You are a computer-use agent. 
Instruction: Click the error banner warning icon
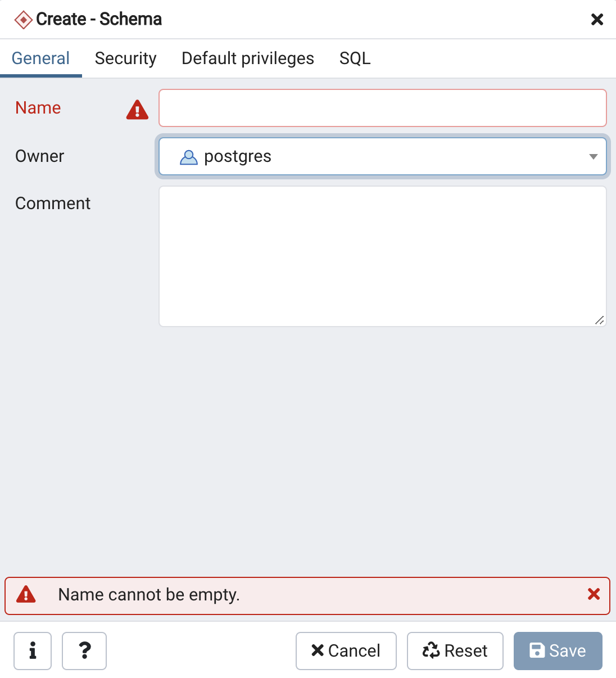[26, 594]
